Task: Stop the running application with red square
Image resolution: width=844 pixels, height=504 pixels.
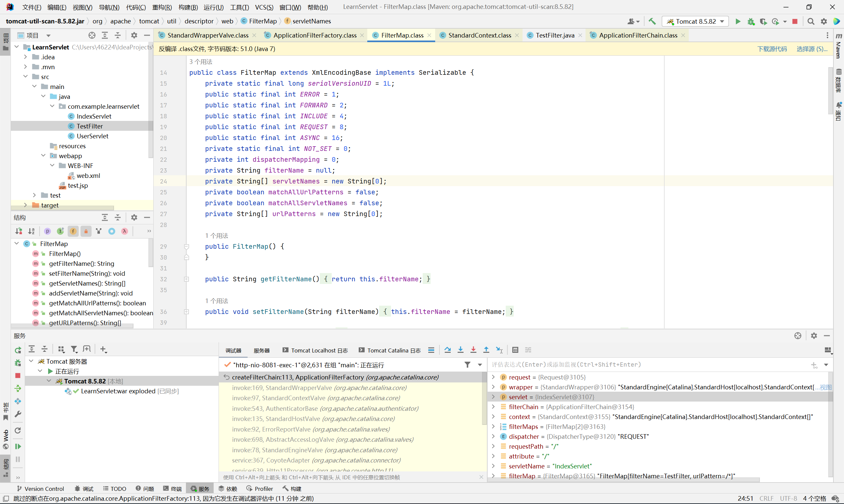Action: coord(795,21)
